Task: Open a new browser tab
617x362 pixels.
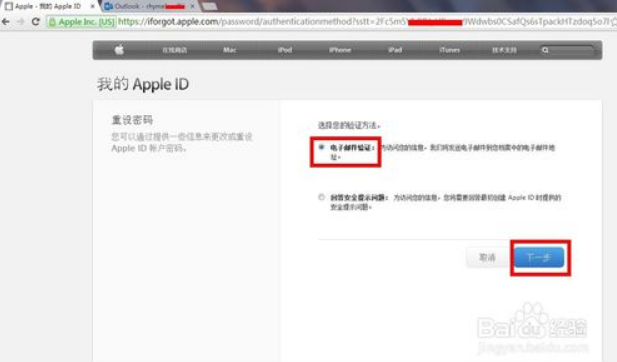Action: [209, 6]
